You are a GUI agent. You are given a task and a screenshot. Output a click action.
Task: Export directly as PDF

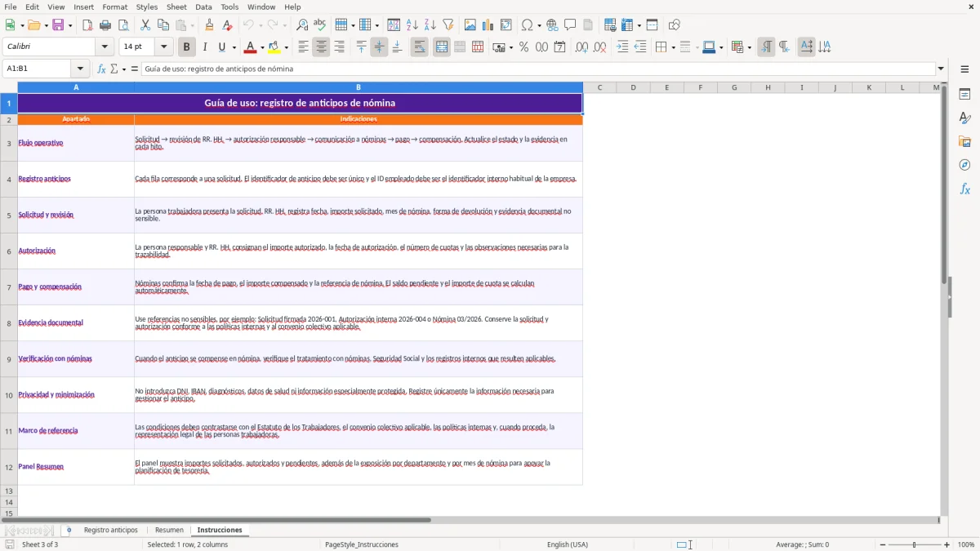point(87,25)
